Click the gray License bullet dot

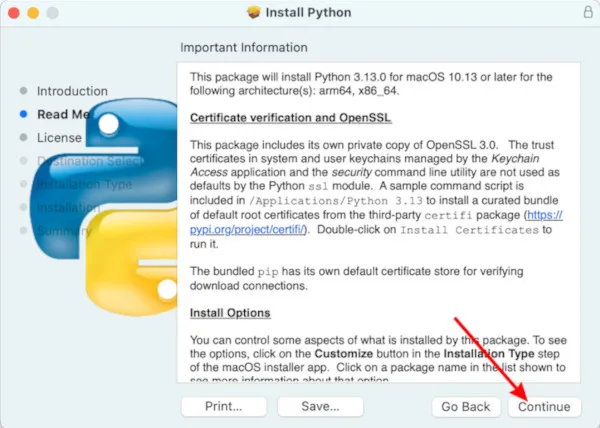[x=23, y=137]
